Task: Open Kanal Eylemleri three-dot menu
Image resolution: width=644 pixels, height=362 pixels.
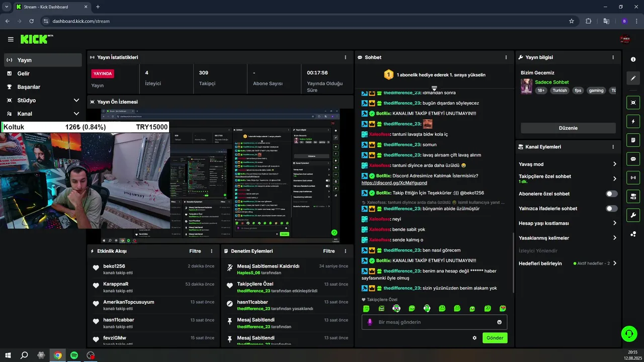Action: pyautogui.click(x=613, y=147)
